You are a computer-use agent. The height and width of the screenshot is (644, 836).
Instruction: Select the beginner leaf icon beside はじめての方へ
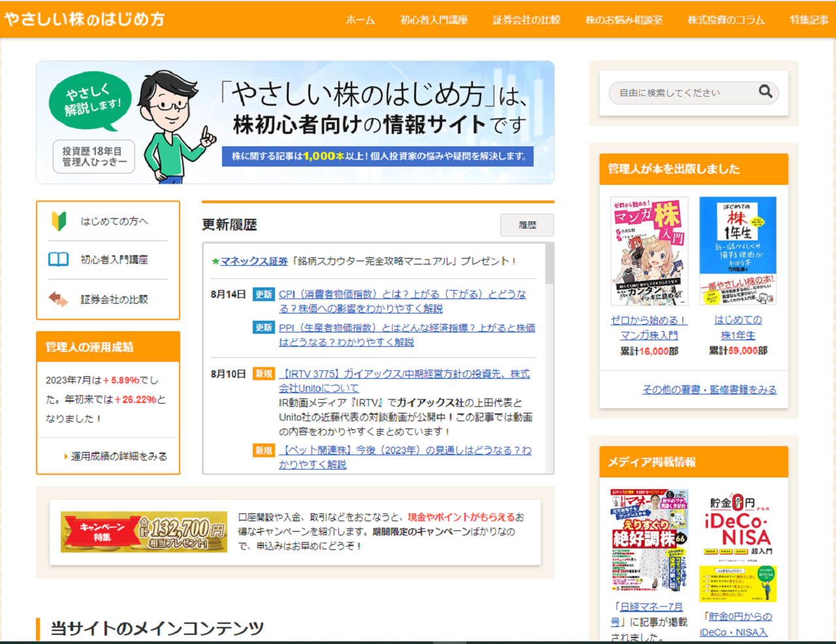pyautogui.click(x=58, y=221)
